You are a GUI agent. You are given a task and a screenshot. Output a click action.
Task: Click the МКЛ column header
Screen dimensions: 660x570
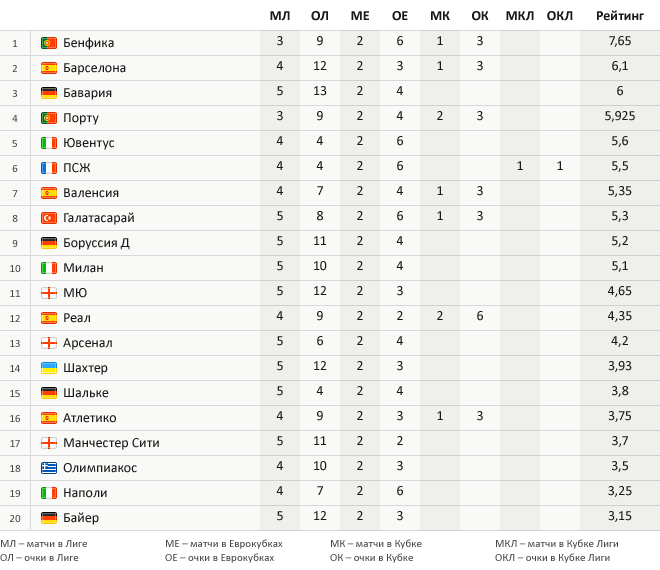tap(520, 16)
